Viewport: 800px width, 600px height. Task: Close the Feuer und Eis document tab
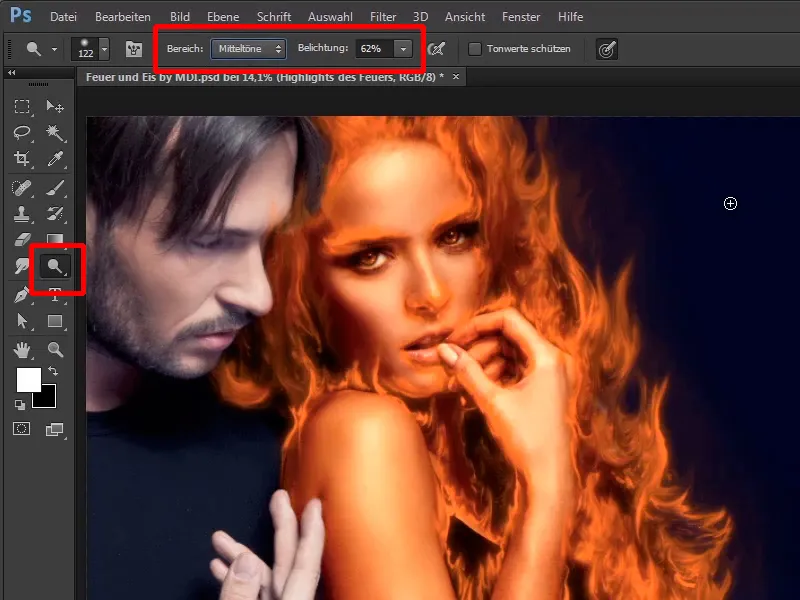(456, 77)
